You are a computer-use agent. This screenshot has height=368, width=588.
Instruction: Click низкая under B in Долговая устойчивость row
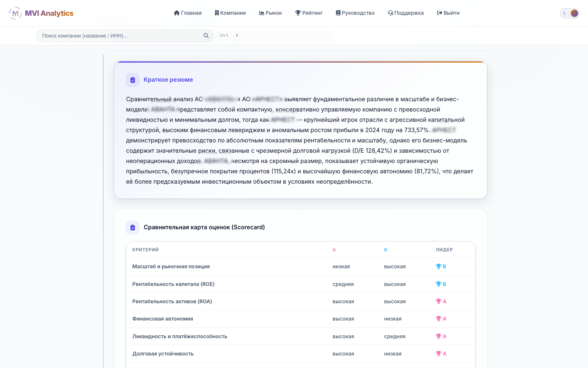(393, 354)
